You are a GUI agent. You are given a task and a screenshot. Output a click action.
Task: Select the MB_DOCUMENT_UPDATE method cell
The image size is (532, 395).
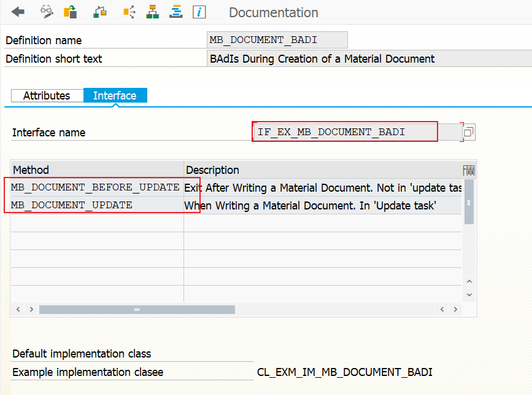[x=97, y=205]
